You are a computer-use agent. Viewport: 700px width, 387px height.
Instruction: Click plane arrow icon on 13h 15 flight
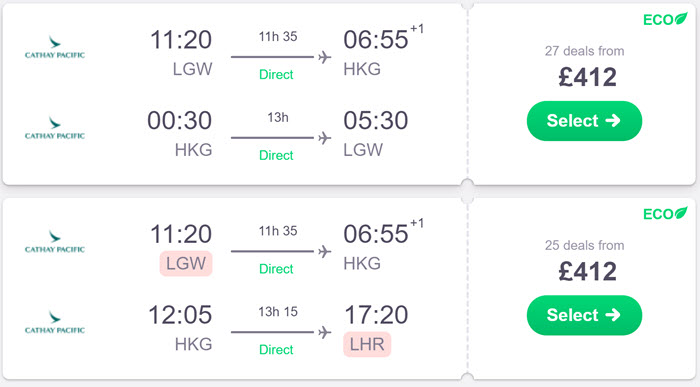click(325, 332)
